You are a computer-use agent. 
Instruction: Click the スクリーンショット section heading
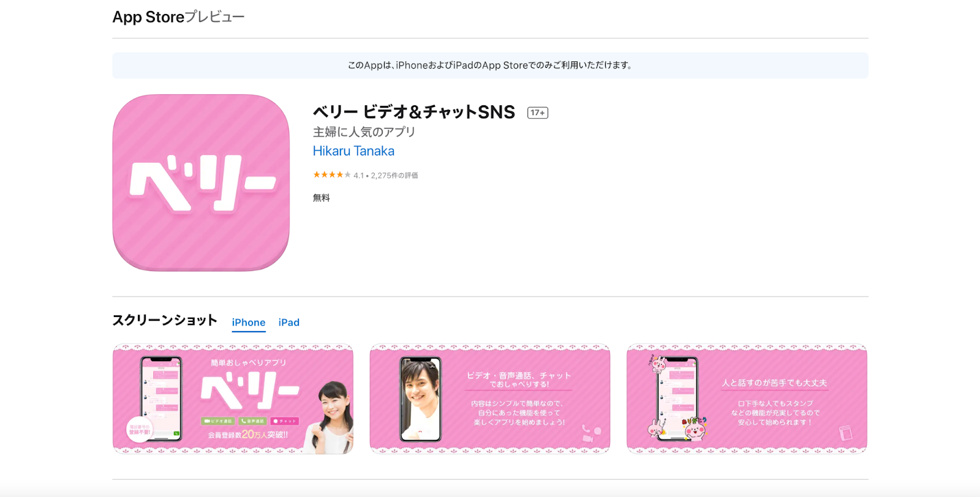(x=165, y=320)
